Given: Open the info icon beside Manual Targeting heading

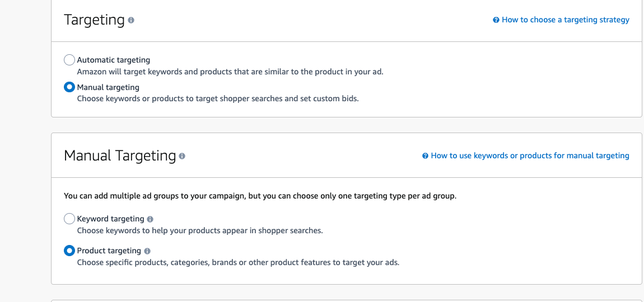Looking at the screenshot, I should 182,157.
